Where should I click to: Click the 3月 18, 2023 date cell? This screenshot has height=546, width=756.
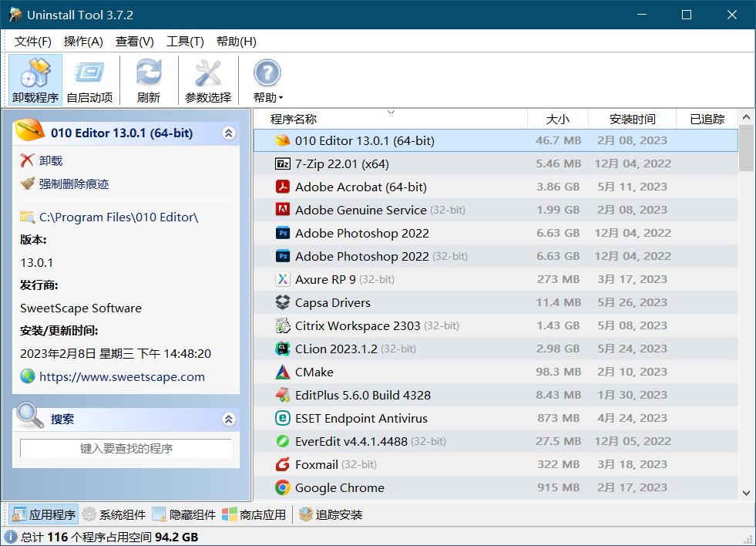click(x=633, y=464)
